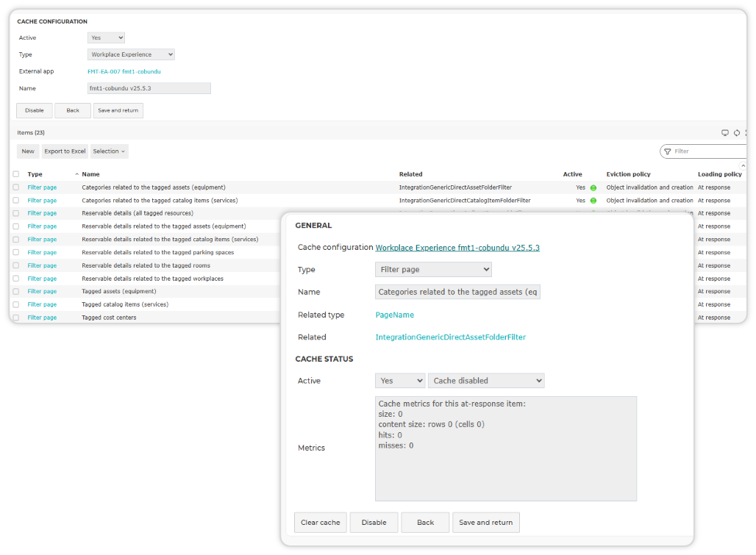756x555 pixels.
Task: Open the Cache disabled dropdown
Action: point(487,381)
